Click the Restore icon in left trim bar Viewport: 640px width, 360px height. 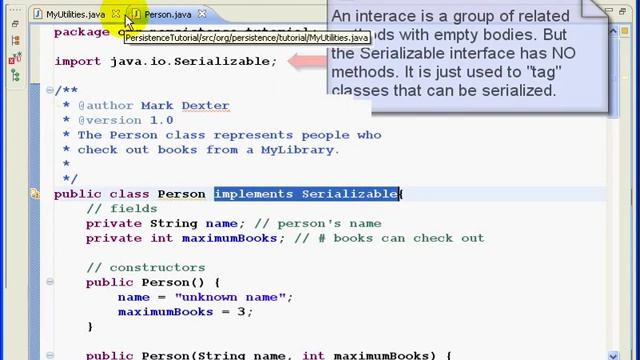[15, 24]
